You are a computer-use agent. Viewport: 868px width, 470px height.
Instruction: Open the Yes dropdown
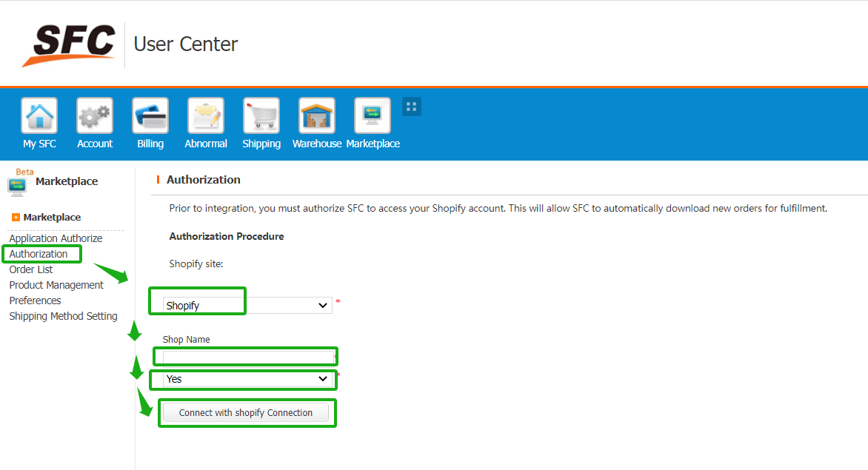pyautogui.click(x=247, y=379)
